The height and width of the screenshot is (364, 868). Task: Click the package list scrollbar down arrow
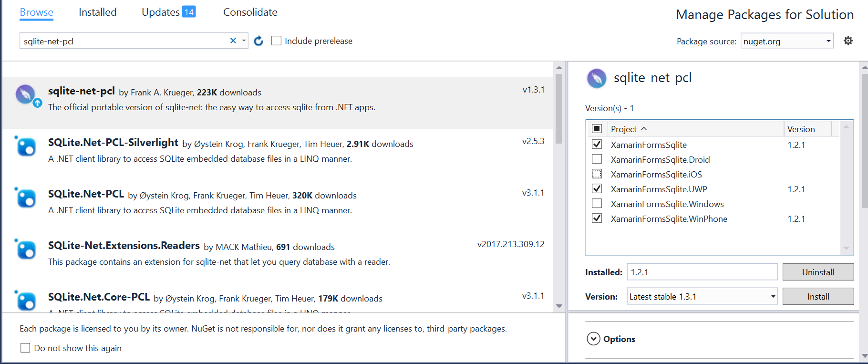[x=559, y=306]
